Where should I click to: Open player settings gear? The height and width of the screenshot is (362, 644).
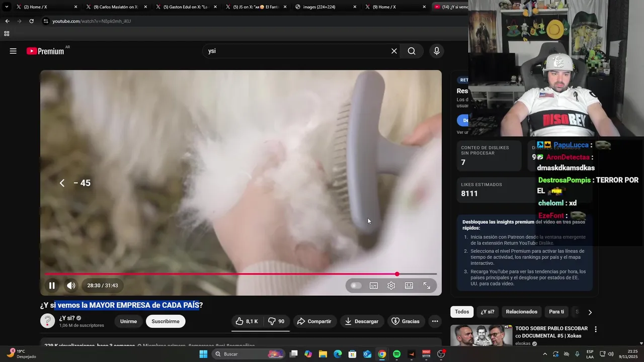tap(391, 286)
